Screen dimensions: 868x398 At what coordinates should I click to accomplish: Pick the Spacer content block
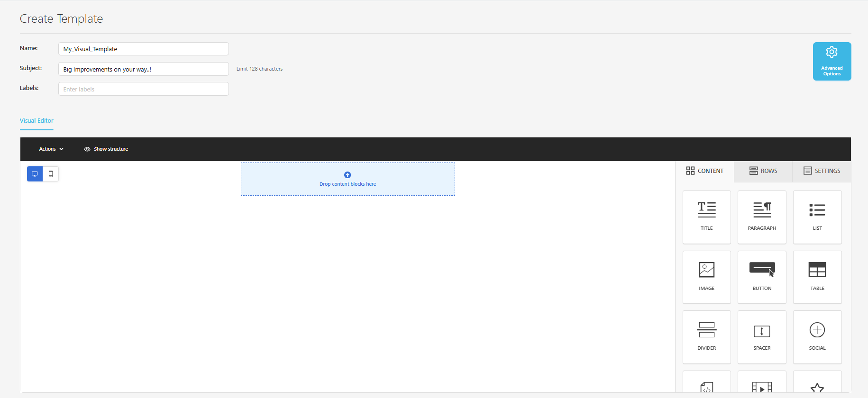point(762,337)
